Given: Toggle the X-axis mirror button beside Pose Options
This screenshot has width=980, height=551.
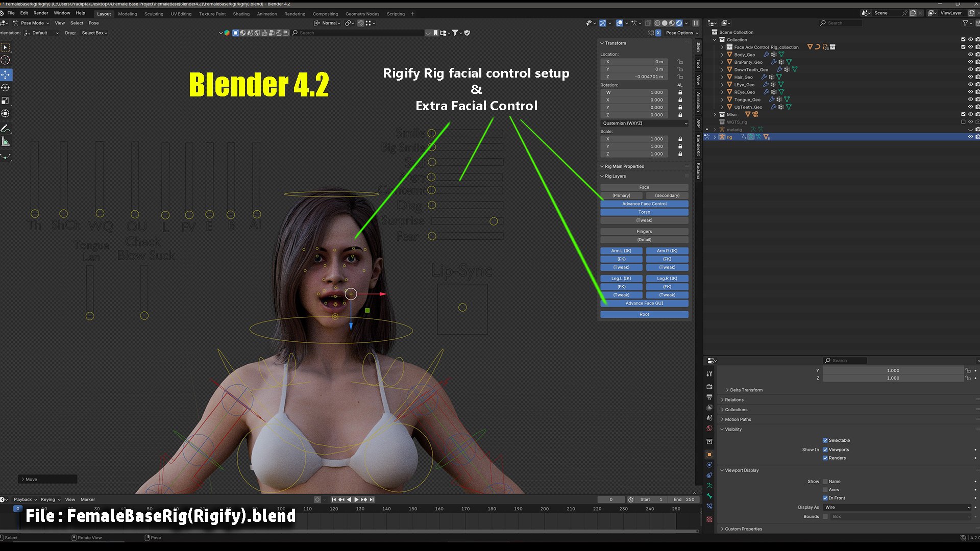Looking at the screenshot, I should pos(658,33).
